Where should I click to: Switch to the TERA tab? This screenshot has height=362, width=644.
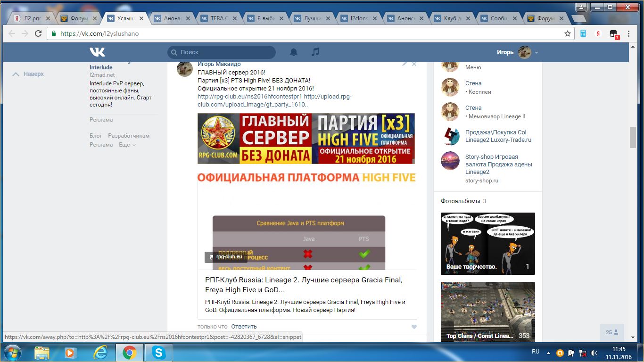pyautogui.click(x=217, y=18)
